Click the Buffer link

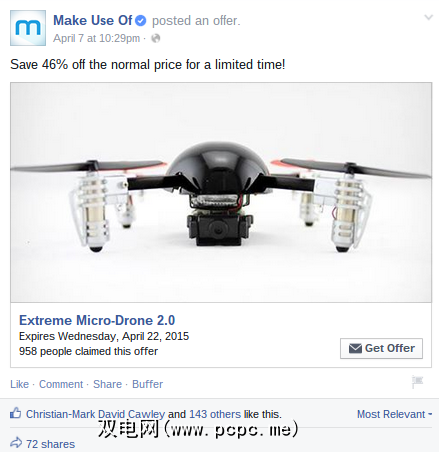pyautogui.click(x=147, y=384)
